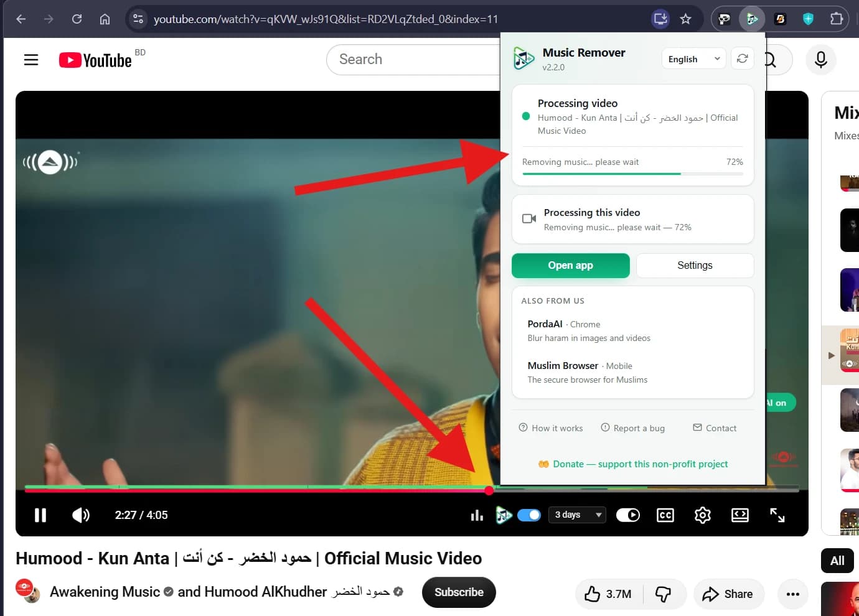Viewport: 859px width, 616px height.
Task: Toggle the Music Remover switch in player bar
Action: (x=529, y=515)
